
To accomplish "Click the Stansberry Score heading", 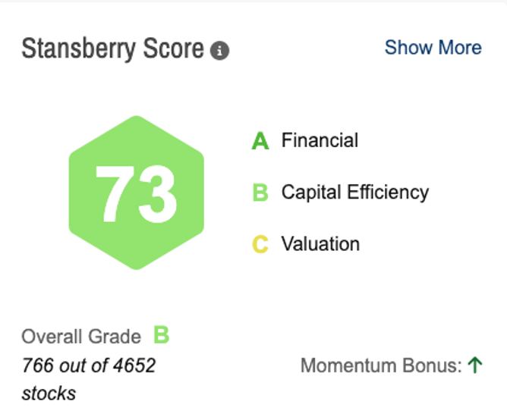I will tap(113, 49).
